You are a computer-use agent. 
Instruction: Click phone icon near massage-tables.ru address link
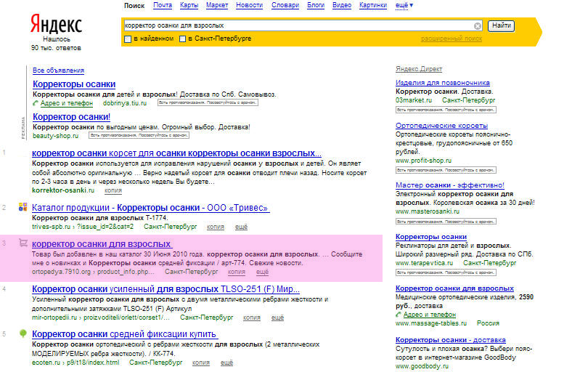tap(399, 314)
